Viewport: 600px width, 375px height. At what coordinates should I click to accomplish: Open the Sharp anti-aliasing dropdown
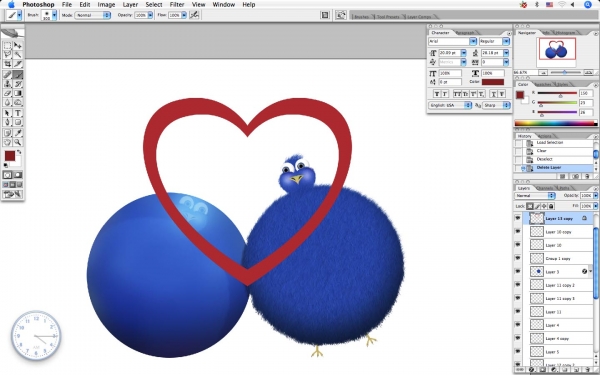(497, 105)
